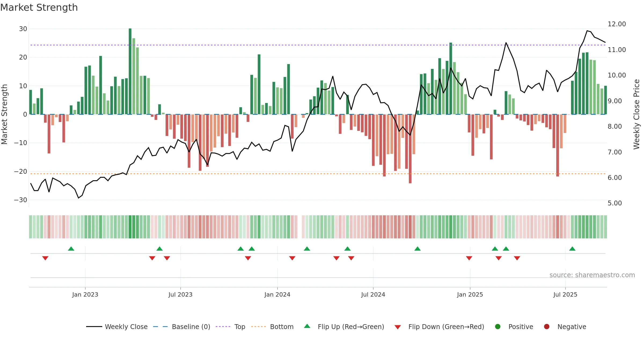Click the source: sharemaestro.com text

click(x=592, y=275)
